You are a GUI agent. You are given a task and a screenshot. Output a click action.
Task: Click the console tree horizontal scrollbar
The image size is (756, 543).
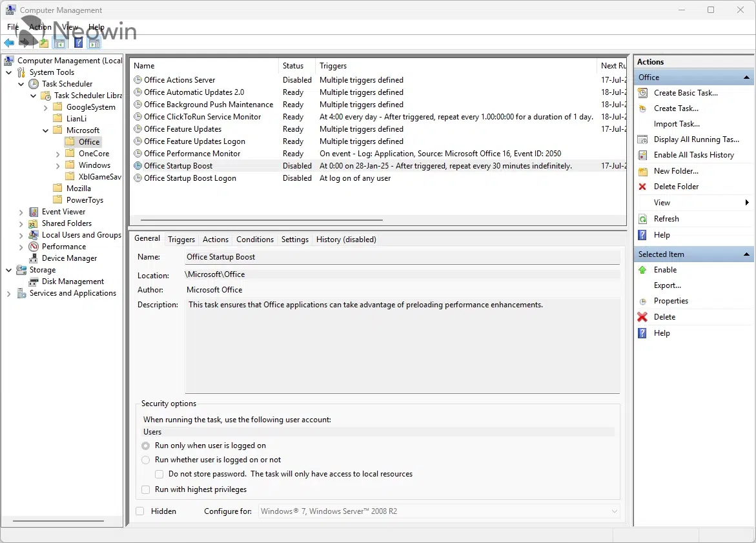[x=58, y=521]
